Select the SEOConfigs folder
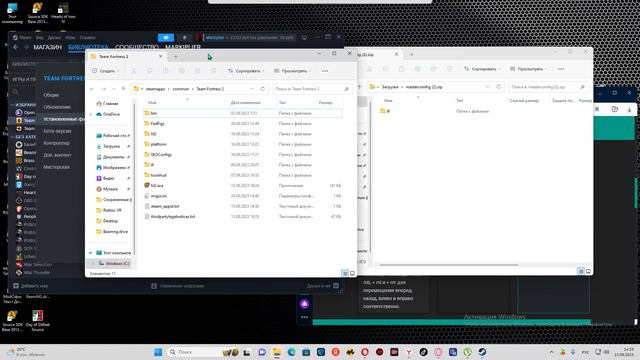640x360 pixels. coord(243,154)
